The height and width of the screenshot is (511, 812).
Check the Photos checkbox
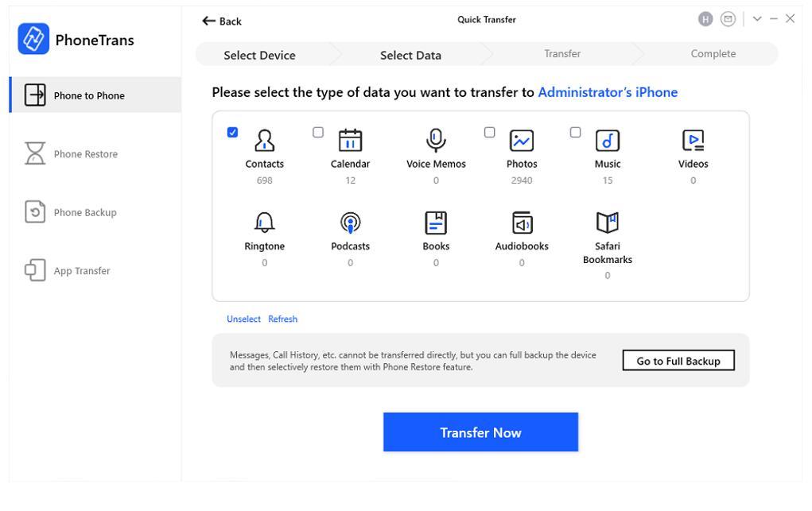[x=489, y=132]
